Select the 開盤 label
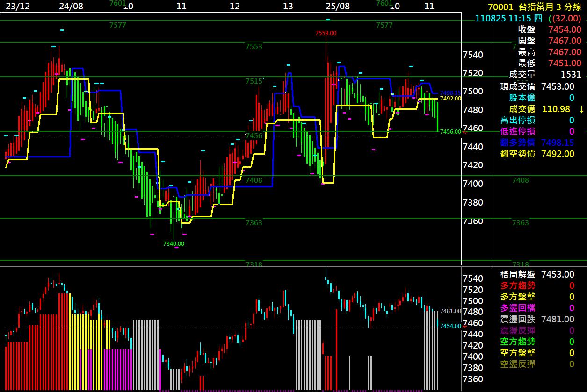The image size is (587, 392). click(x=526, y=41)
